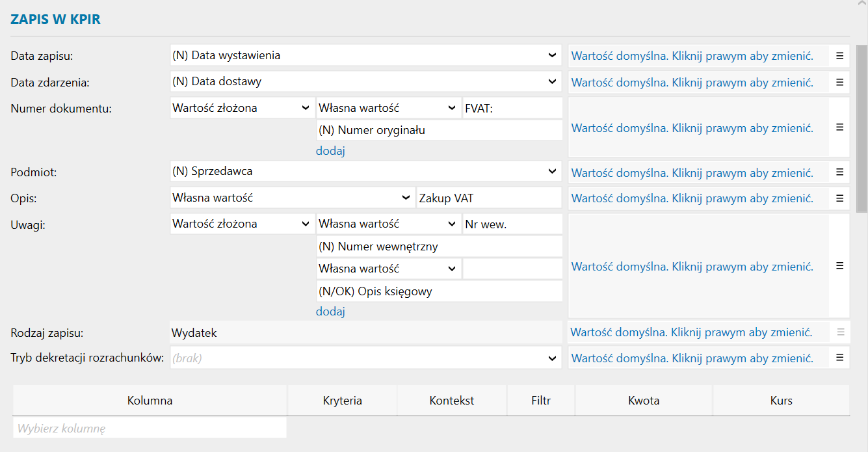Click dodaj link under Opis księgowy
The width and height of the screenshot is (868, 452).
pos(330,312)
